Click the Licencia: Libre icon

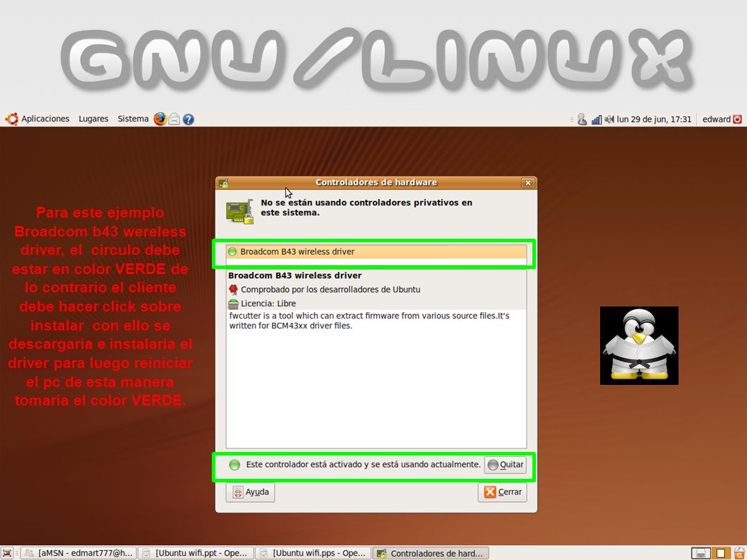(x=234, y=304)
